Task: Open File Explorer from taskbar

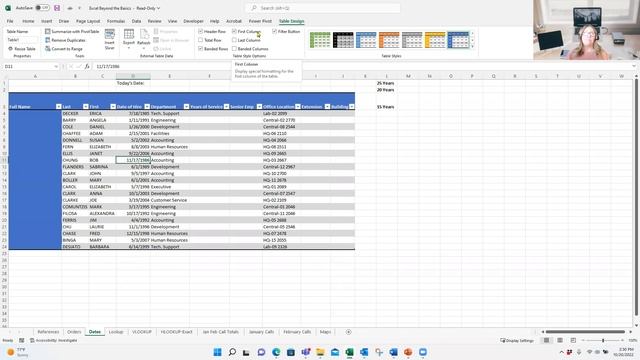Action: (x=320, y=352)
